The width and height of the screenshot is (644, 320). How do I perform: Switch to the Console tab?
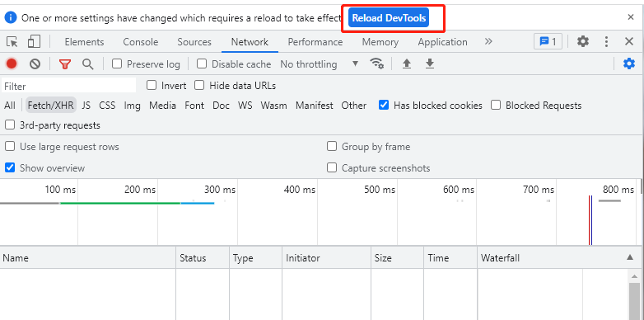coord(141,42)
